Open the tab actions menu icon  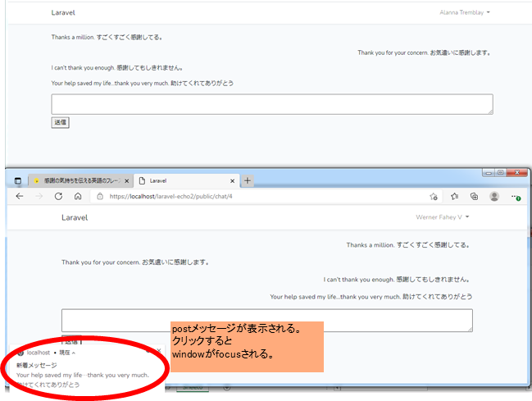pyautogui.click(x=18, y=180)
